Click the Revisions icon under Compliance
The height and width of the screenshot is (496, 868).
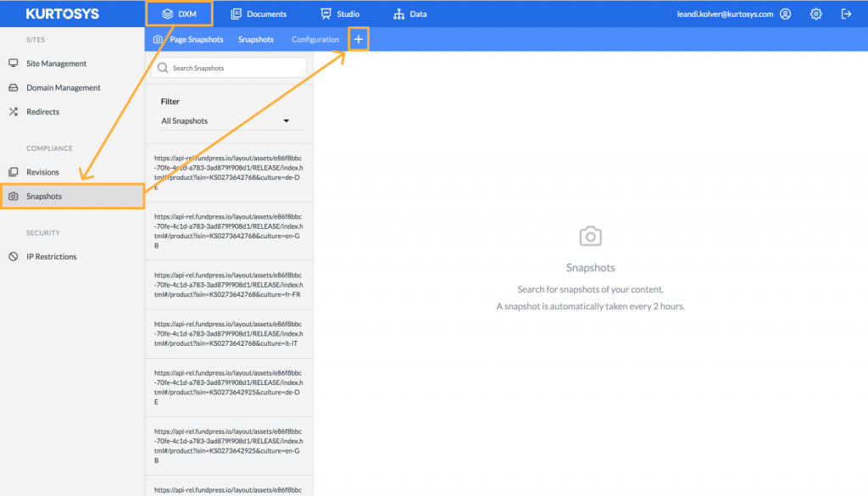[x=12, y=171]
